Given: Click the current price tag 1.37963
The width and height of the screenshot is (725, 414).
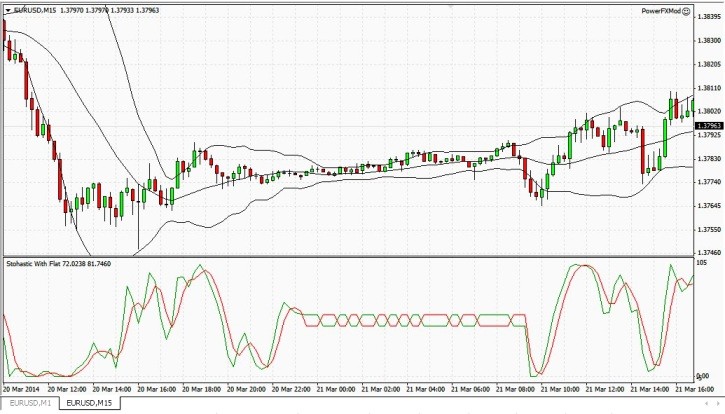Looking at the screenshot, I should coord(708,124).
